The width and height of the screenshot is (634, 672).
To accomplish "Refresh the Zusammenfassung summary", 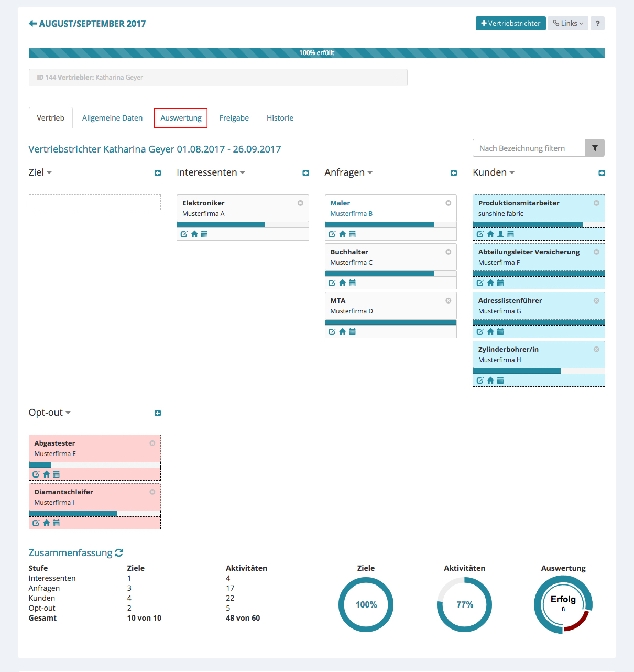I will 119,553.
